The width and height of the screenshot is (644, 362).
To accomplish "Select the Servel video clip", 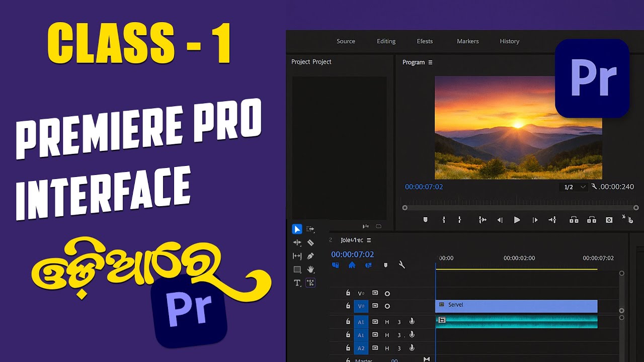I will click(x=516, y=306).
